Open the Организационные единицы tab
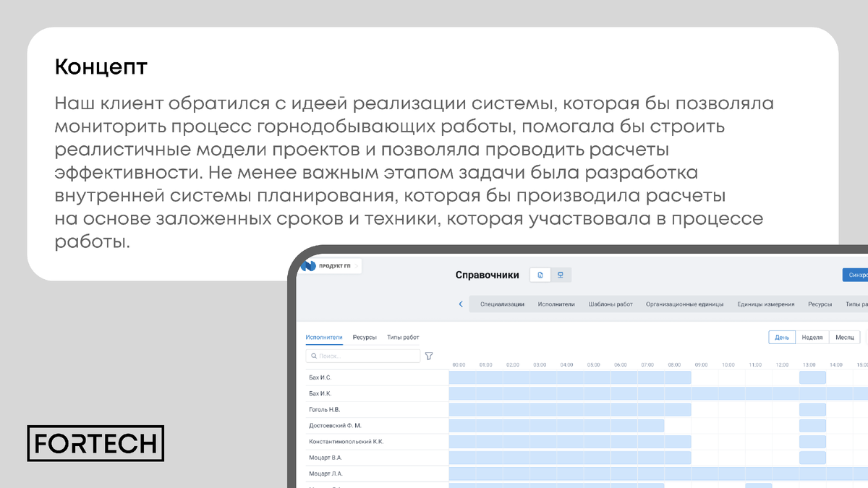The image size is (868, 488). 685,304
